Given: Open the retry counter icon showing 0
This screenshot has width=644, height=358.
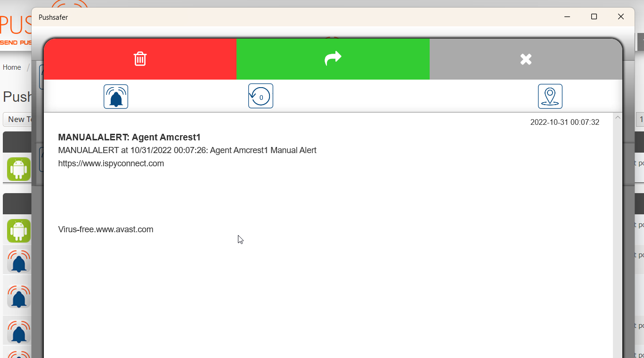Looking at the screenshot, I should 261,96.
